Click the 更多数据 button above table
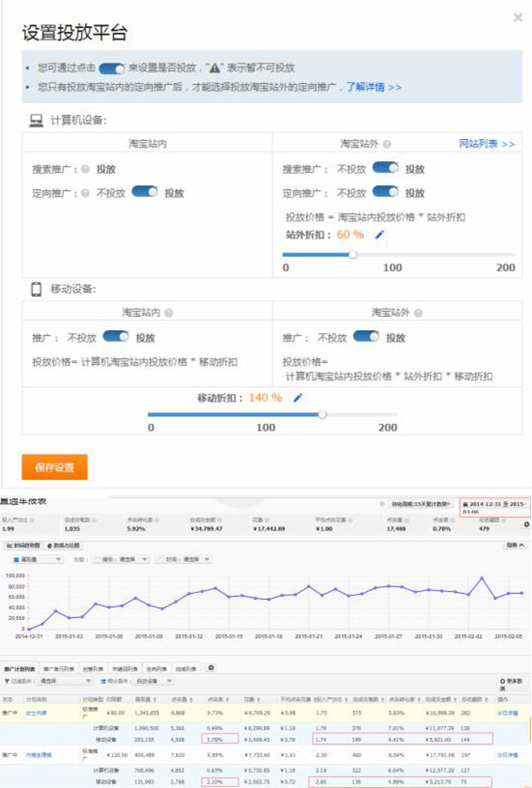The height and width of the screenshot is (788, 532). (512, 684)
